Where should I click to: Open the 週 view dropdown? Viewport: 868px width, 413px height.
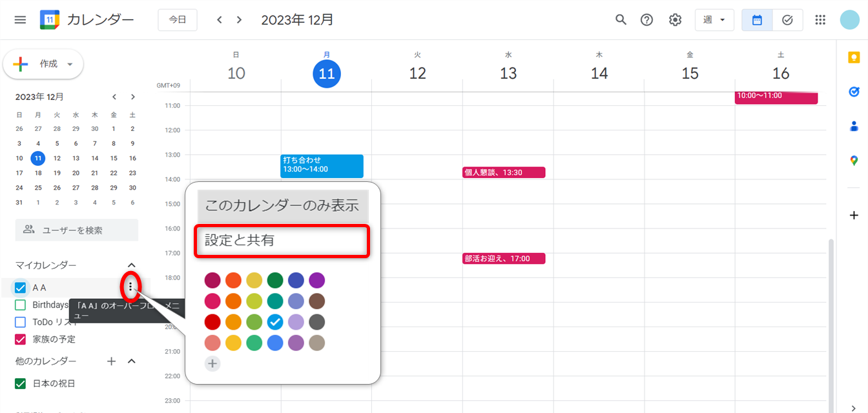[714, 20]
